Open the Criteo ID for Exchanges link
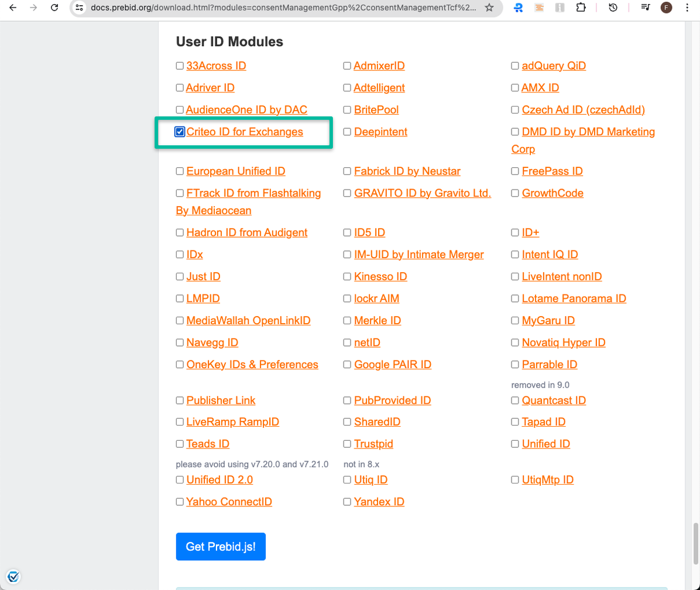 pos(245,132)
